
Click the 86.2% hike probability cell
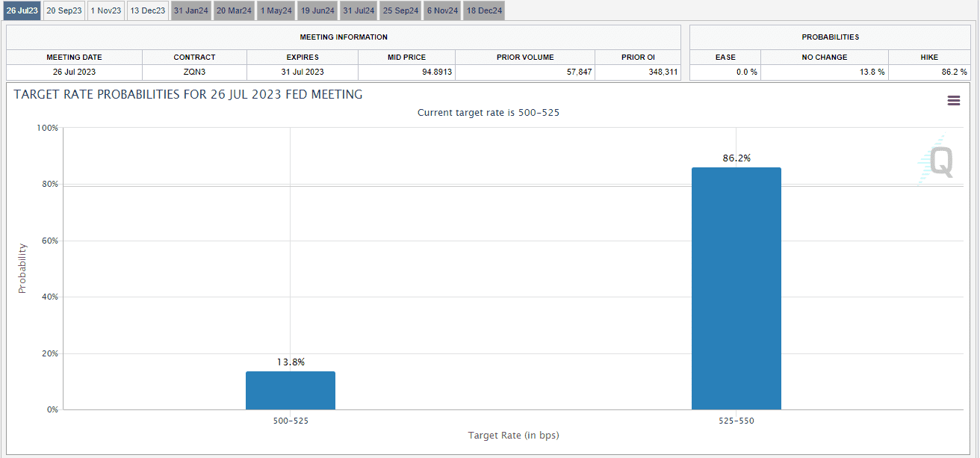pyautogui.click(x=929, y=72)
